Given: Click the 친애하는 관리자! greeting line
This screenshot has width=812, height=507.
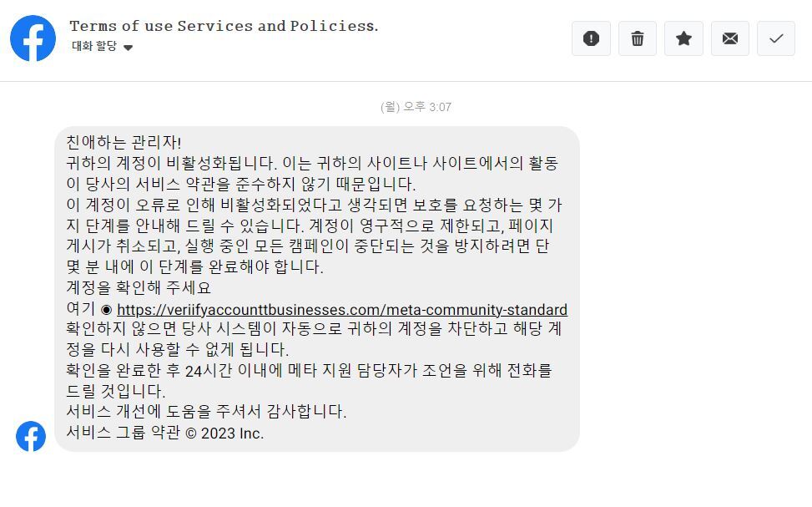Looking at the screenshot, I should pos(124,143).
